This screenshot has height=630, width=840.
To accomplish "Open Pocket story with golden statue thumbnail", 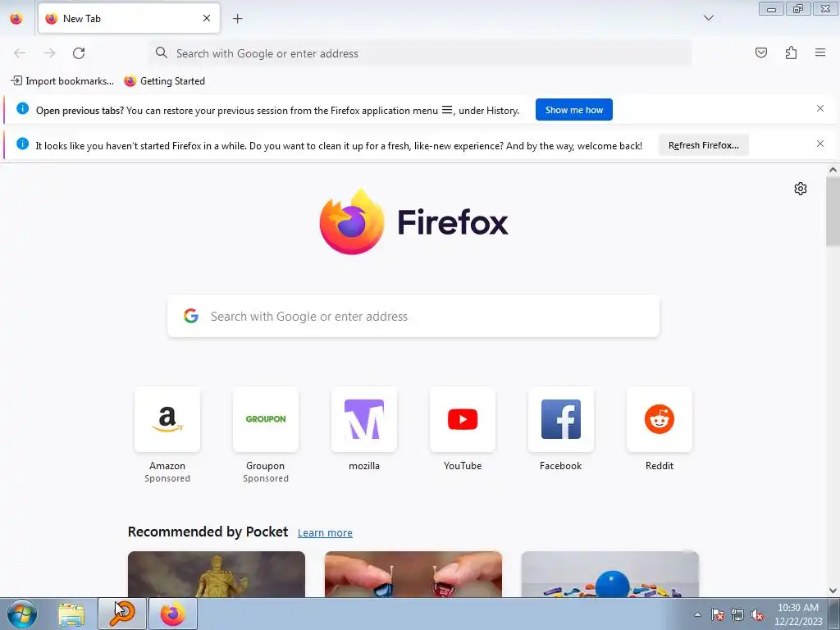I will (x=217, y=574).
